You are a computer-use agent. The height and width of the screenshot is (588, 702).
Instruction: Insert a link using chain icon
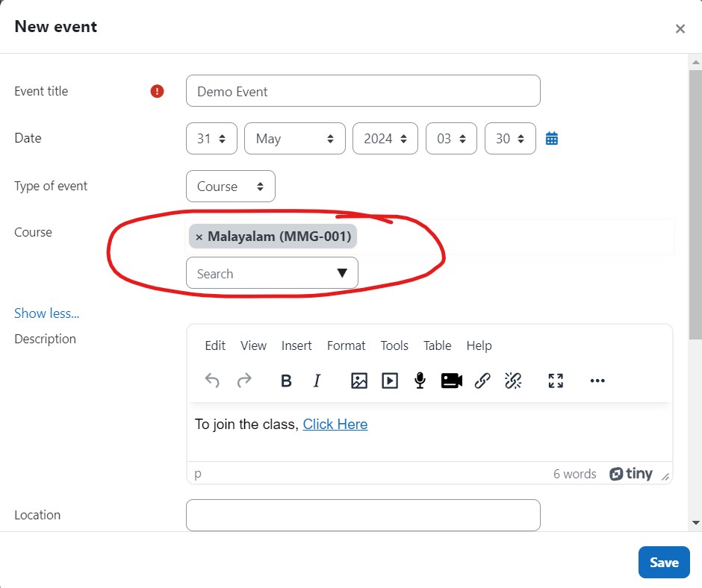pos(482,381)
